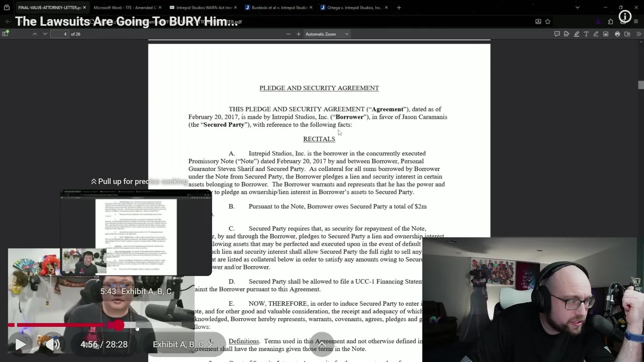644x362 pixels.
Task: Select the highlight tool
Action: click(x=577, y=34)
